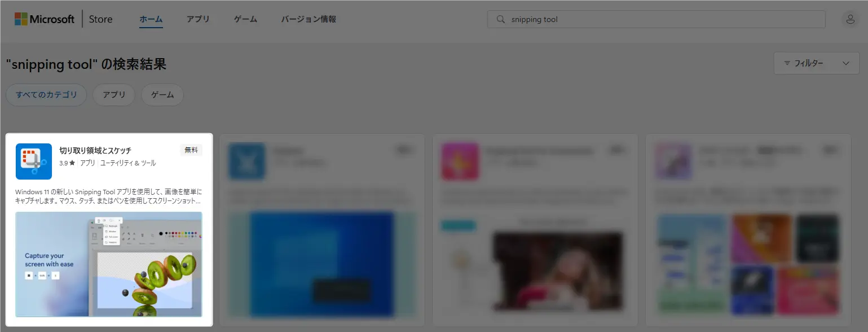This screenshot has height=332, width=868.
Task: Click the 切り取り領域とスケッチ app icon
Action: [34, 161]
